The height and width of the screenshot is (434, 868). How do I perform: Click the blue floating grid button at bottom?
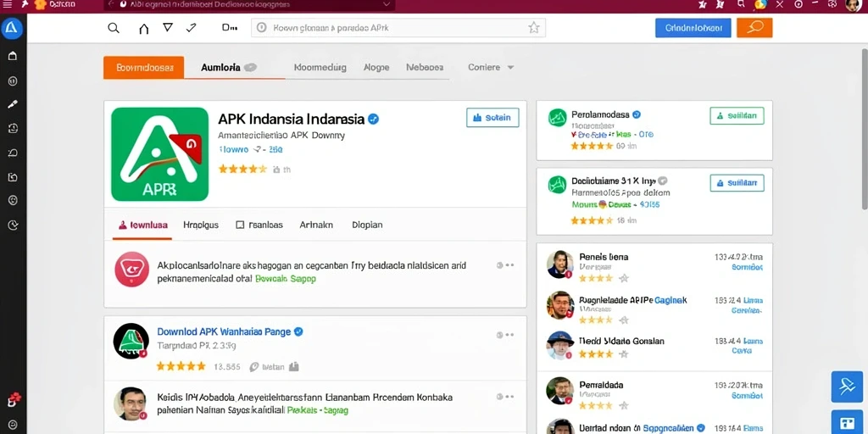847,422
